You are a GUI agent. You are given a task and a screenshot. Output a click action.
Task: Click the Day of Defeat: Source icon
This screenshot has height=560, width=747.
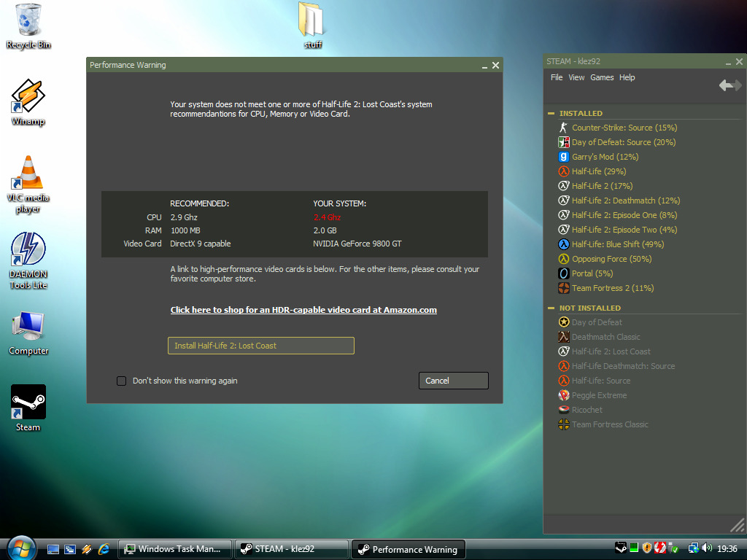[x=564, y=142]
